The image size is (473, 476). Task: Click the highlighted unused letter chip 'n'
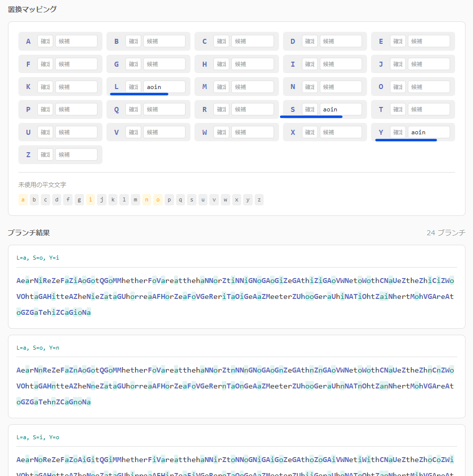coord(147,200)
